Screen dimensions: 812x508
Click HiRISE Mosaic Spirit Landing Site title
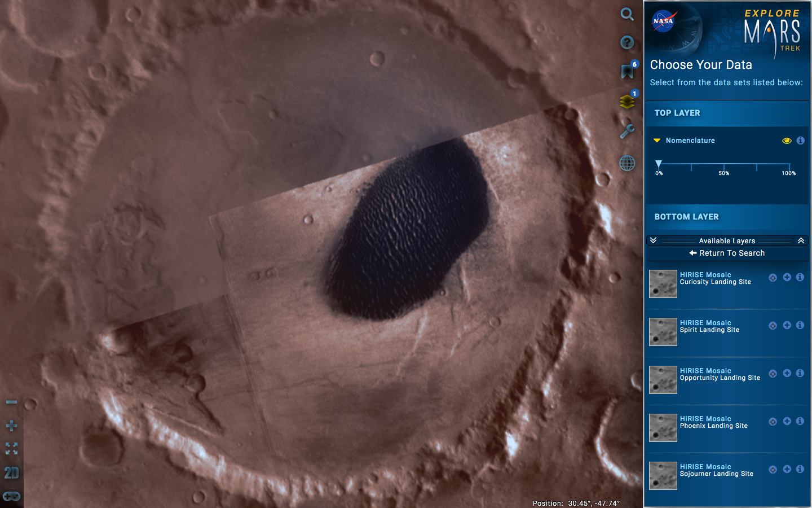tap(705, 323)
